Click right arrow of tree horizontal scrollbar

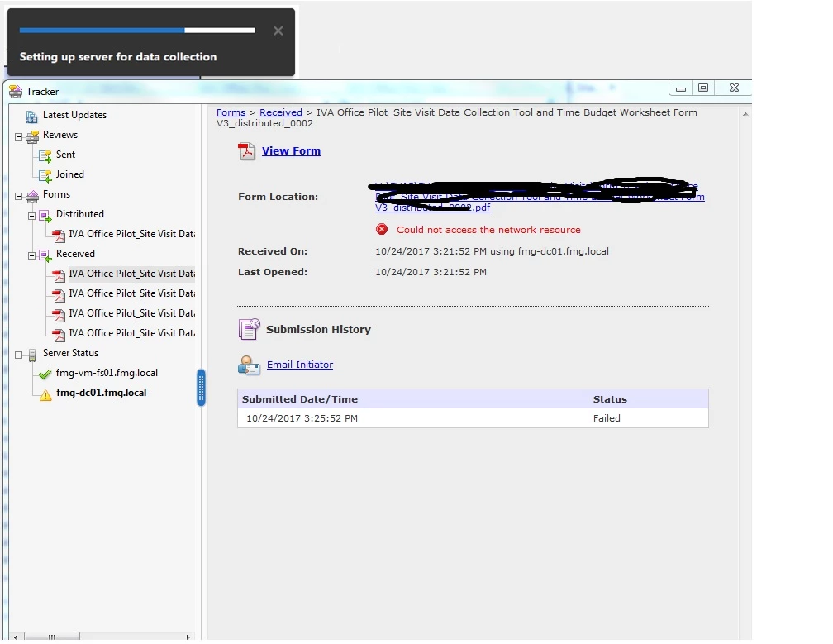188,637
